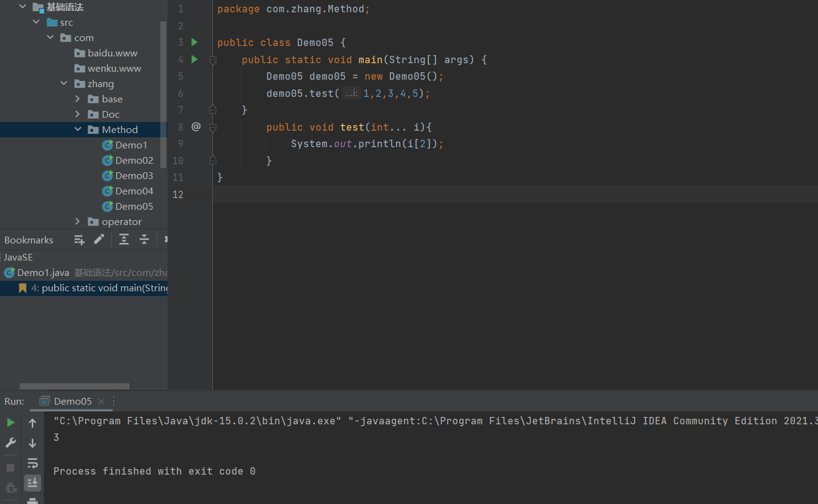
Task: Click the Demo05 run tab window icon
Action: pos(44,401)
